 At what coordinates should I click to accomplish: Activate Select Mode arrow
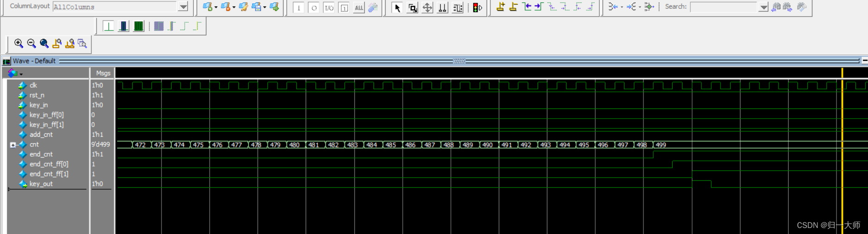(x=397, y=8)
